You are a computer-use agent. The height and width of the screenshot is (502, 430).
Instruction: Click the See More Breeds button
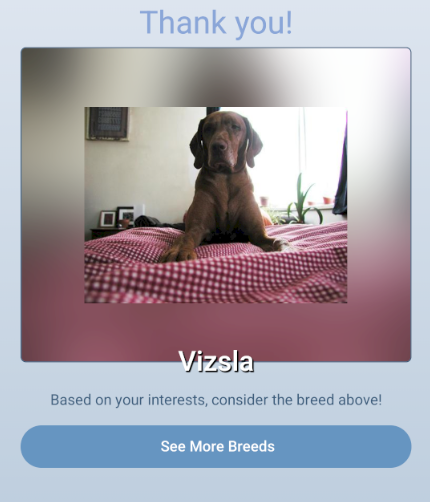point(216,446)
